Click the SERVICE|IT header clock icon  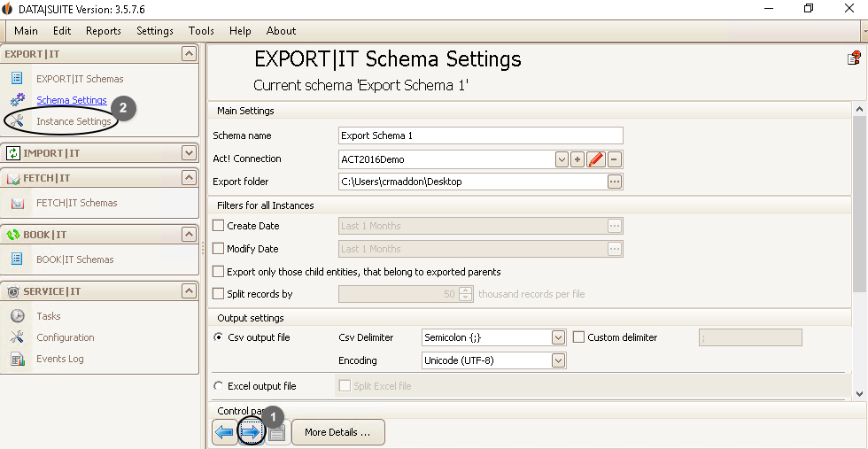point(13,291)
